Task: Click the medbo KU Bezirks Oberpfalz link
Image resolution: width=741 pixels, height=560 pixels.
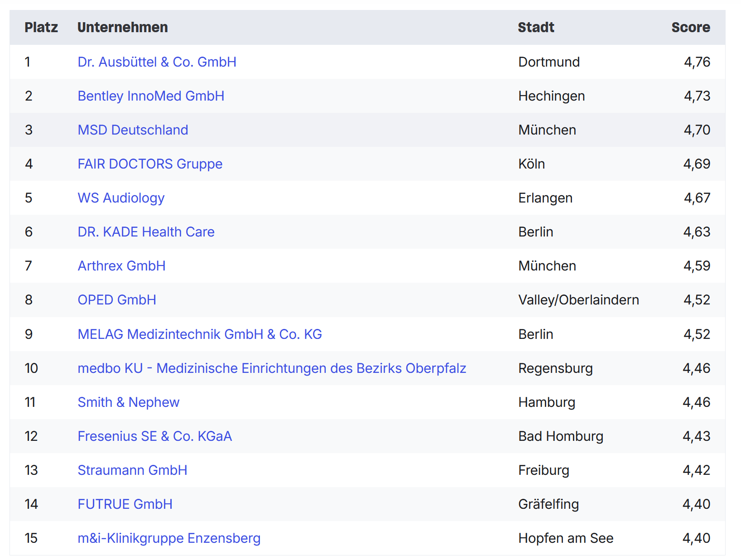Action: [272, 368]
